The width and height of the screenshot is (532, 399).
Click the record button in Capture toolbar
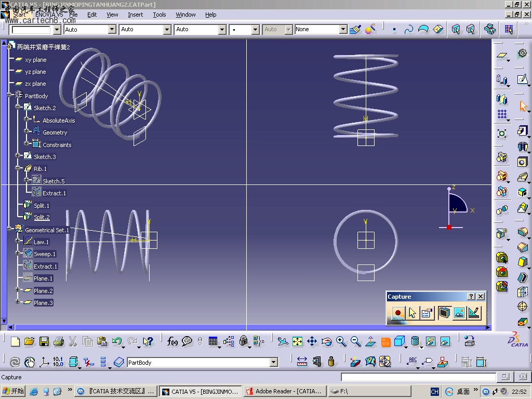tap(397, 312)
